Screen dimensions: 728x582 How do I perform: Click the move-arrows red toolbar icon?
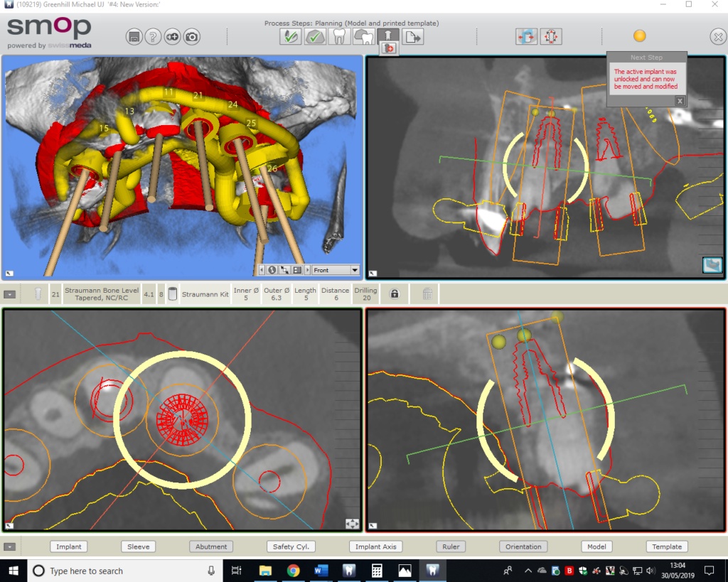click(x=551, y=36)
